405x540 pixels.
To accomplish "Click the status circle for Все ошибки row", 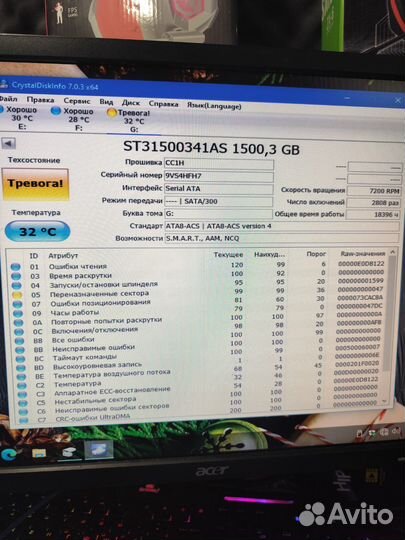I will pos(19,341).
